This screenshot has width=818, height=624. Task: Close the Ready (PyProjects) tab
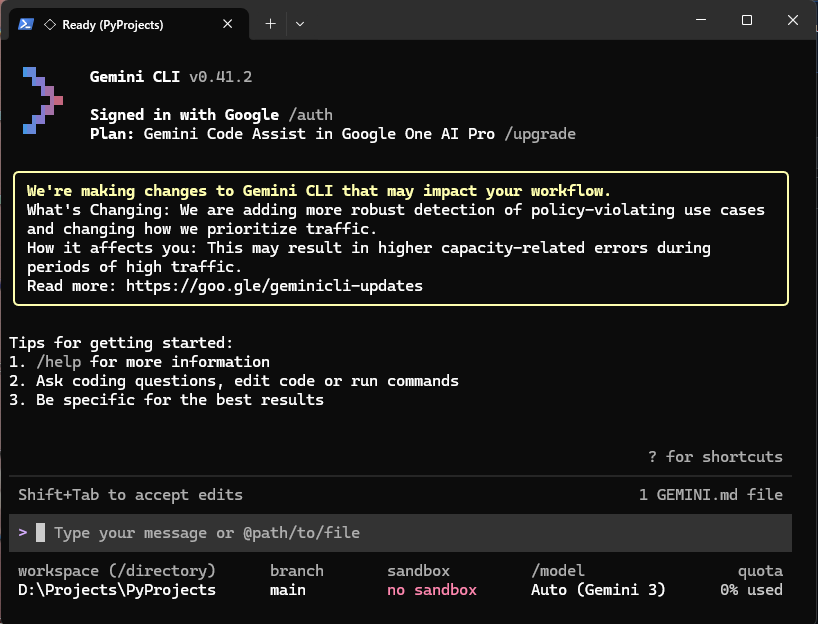click(x=227, y=24)
